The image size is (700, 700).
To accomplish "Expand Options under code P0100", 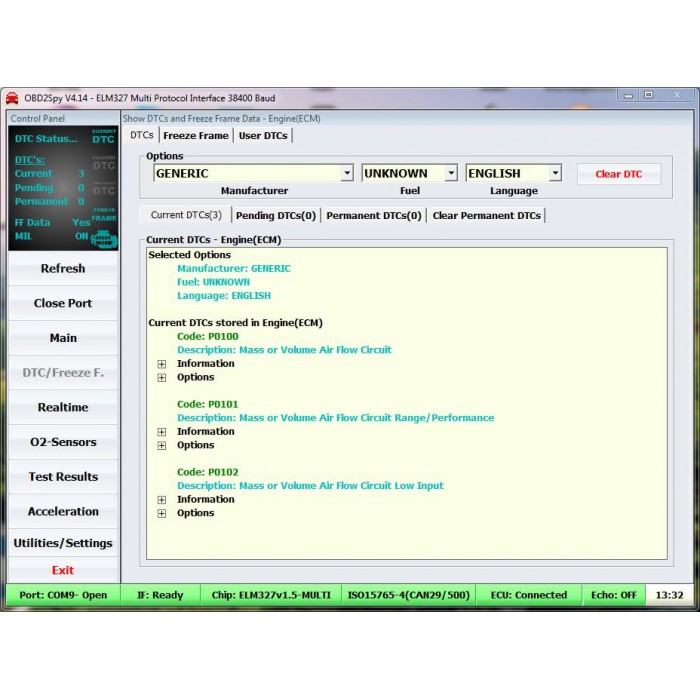I will (162, 378).
